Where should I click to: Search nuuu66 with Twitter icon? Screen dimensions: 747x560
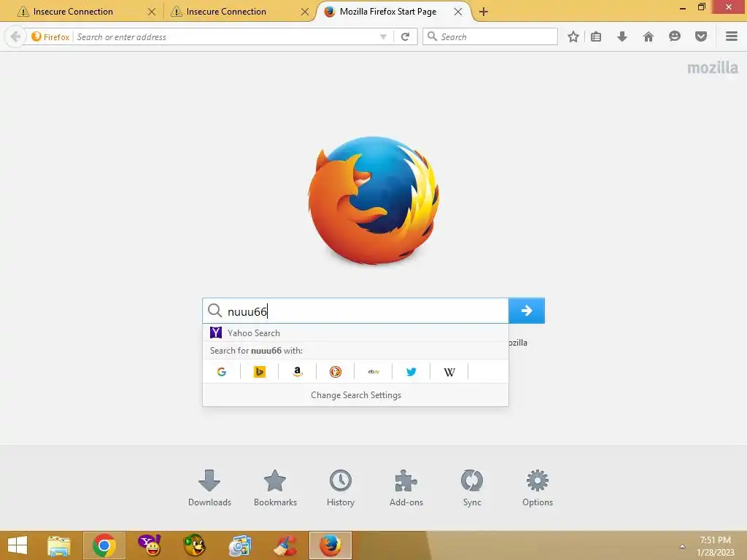[411, 371]
